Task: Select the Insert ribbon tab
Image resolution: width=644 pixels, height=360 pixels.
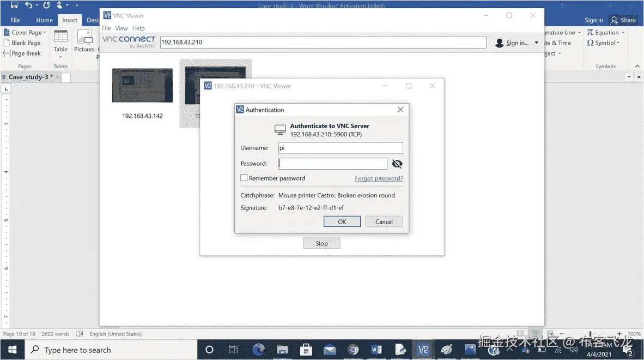Action: [69, 20]
